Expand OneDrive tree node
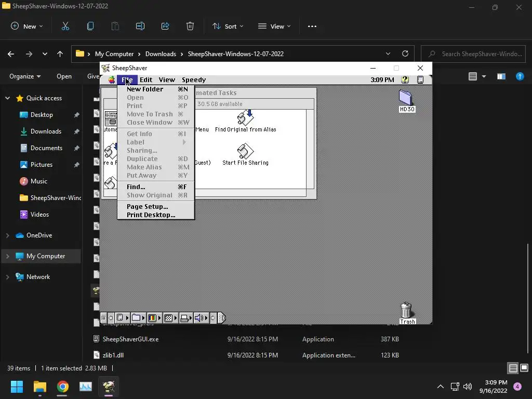The image size is (532, 399). 7,235
